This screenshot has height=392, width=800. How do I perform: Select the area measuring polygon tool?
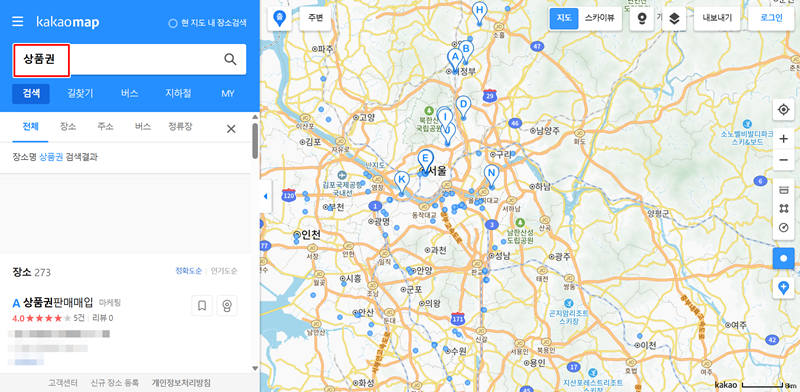pos(783,208)
